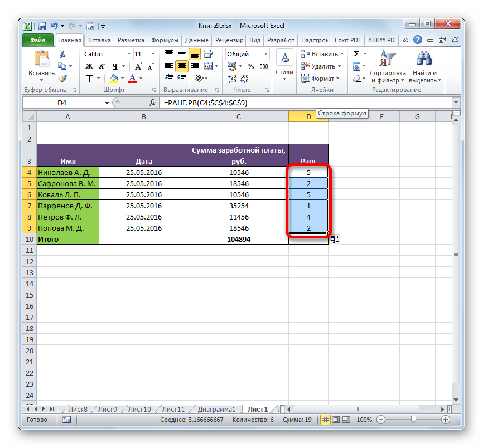483x448 pixels.
Task: Click the Cut scissors icon
Action: pos(62,55)
